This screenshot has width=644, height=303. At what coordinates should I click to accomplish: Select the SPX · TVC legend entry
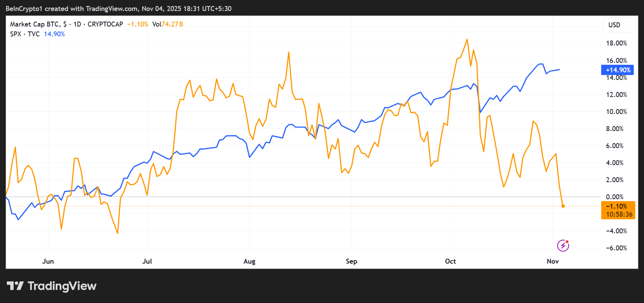(25, 34)
